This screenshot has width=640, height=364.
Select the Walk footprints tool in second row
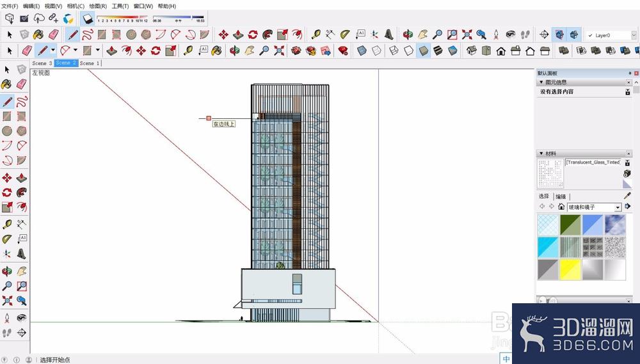[x=525, y=35]
